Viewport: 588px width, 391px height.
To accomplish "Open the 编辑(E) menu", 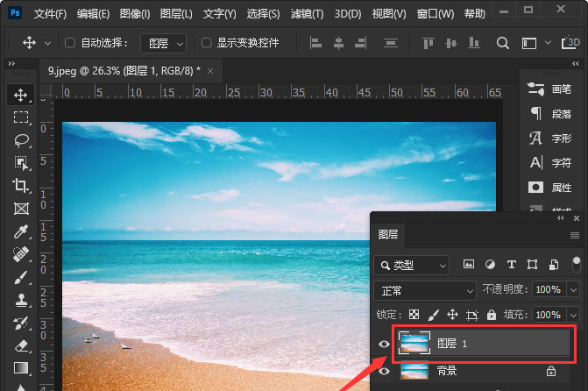I will (93, 14).
